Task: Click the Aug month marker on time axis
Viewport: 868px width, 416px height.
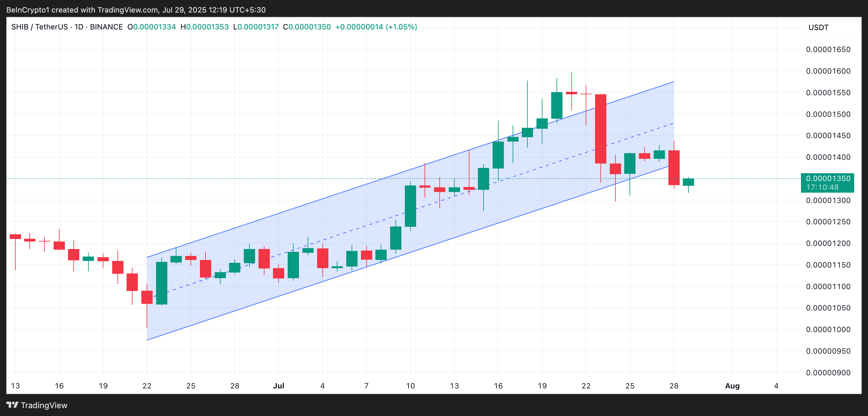Action: coord(732,386)
